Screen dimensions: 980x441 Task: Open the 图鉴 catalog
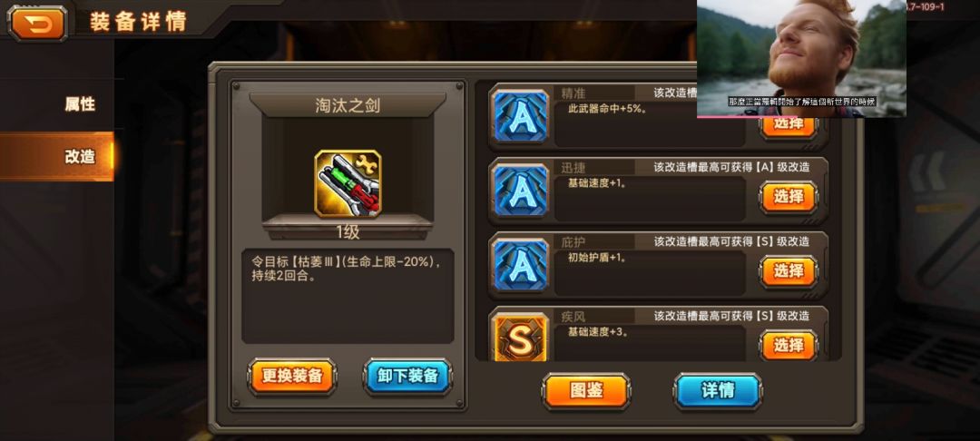click(x=586, y=391)
